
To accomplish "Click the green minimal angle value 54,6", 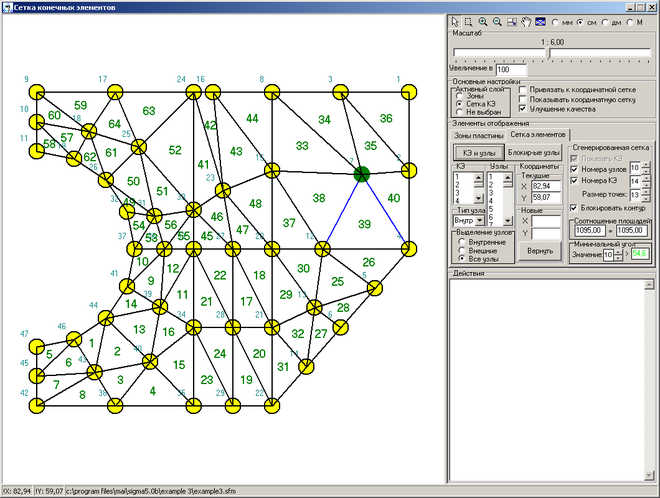I will 640,254.
